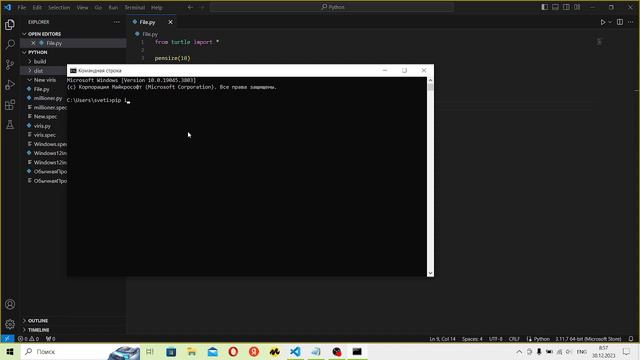Open the Windows Start menu
Image resolution: width=640 pixels, height=360 pixels.
(x=10, y=351)
